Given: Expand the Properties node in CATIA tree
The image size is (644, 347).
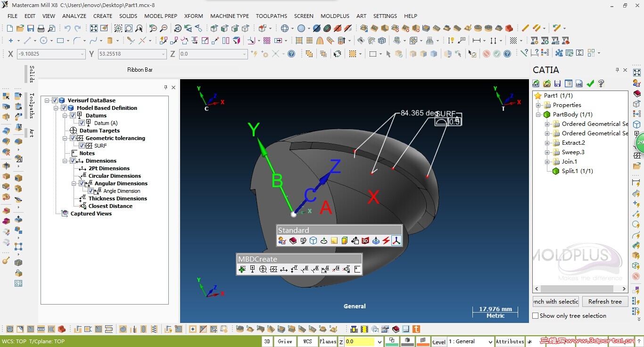Looking at the screenshot, I should click(538, 105).
